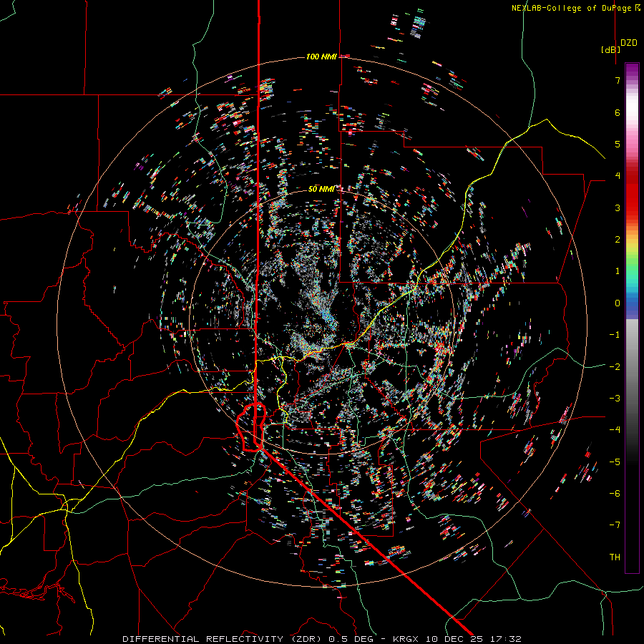Click the KRGX station identifier in caption
Screen dimensions: 644x644
[406, 639]
